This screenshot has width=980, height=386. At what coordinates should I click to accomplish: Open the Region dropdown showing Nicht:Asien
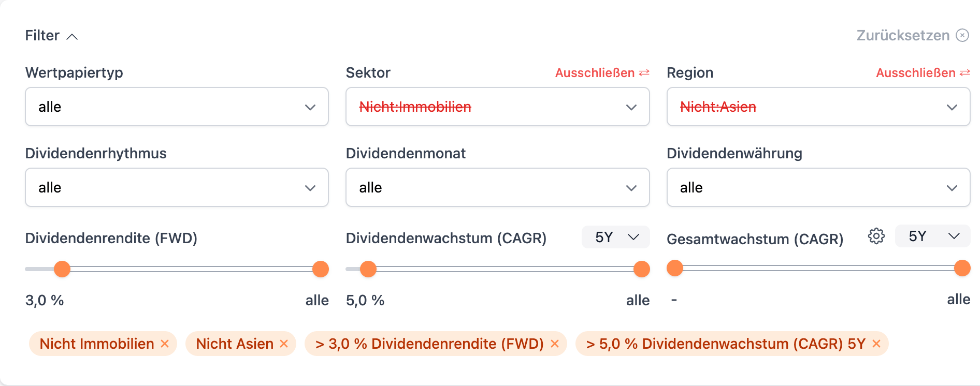[x=818, y=107]
